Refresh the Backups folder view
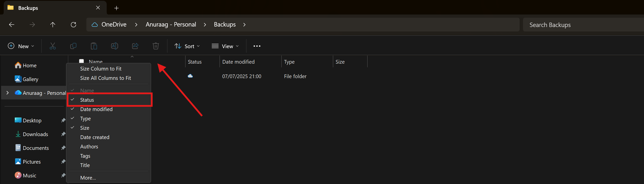Image resolution: width=644 pixels, height=184 pixels. tap(73, 25)
